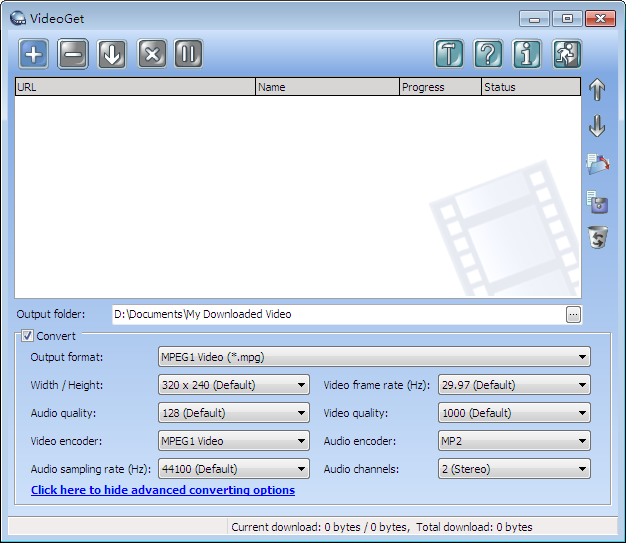626x543 pixels.
Task: Expand the Audio quality dropdown
Action: pos(234,412)
